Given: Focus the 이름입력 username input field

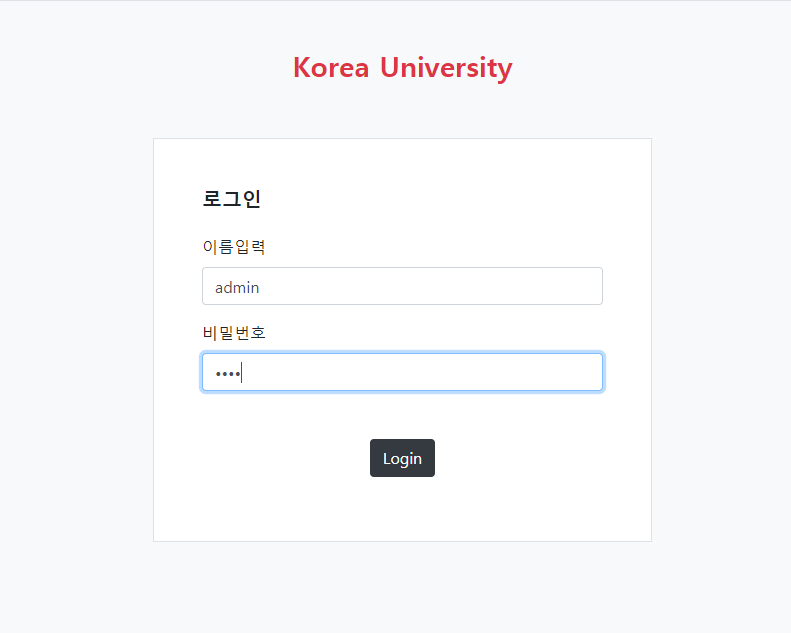Looking at the screenshot, I should tap(402, 286).
